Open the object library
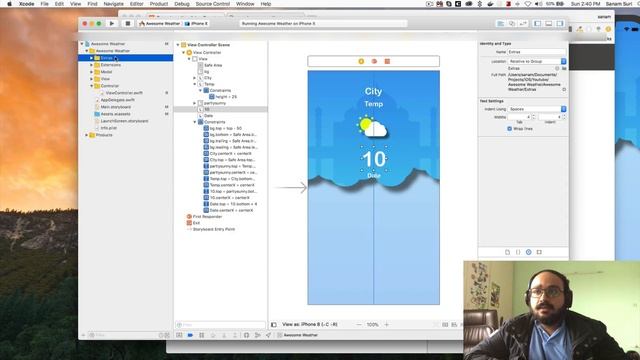Image resolution: width=640 pixels, height=360 pixels. pos(529,252)
